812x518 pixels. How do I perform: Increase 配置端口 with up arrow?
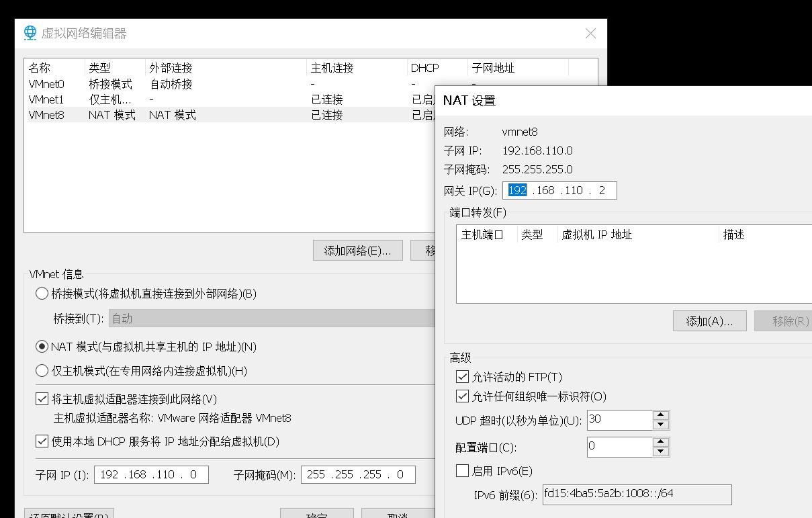(x=661, y=442)
